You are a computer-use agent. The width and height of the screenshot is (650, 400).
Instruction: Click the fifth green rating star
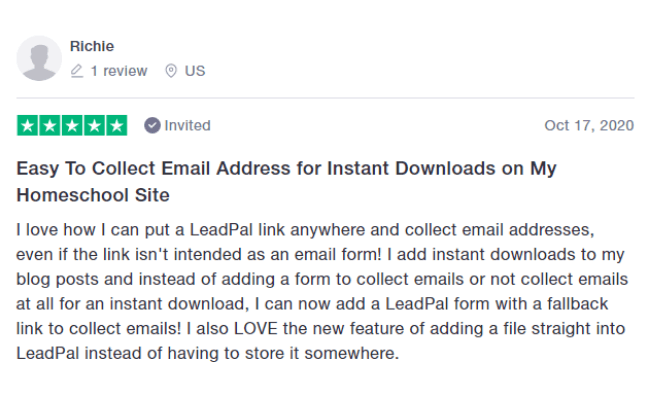[x=117, y=125]
